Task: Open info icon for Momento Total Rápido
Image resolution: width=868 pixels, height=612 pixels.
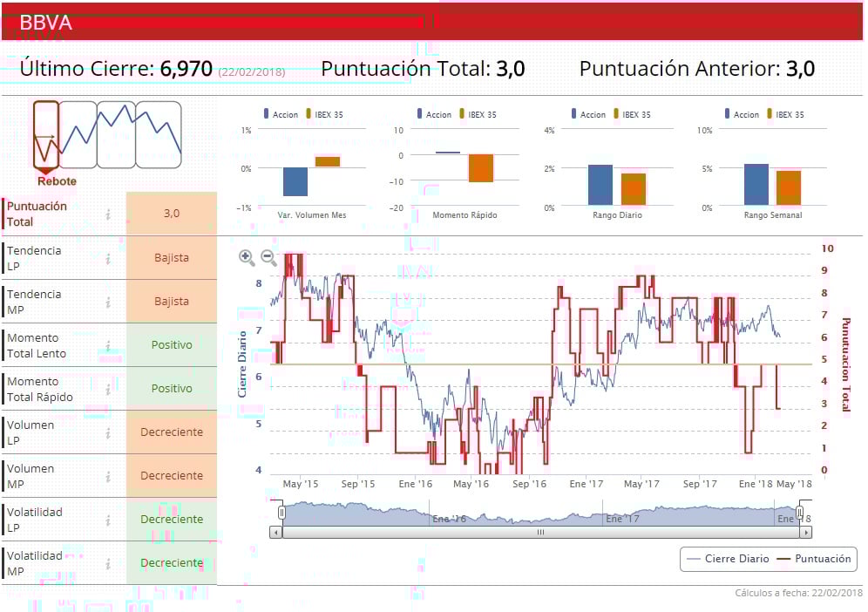Action: [x=108, y=390]
